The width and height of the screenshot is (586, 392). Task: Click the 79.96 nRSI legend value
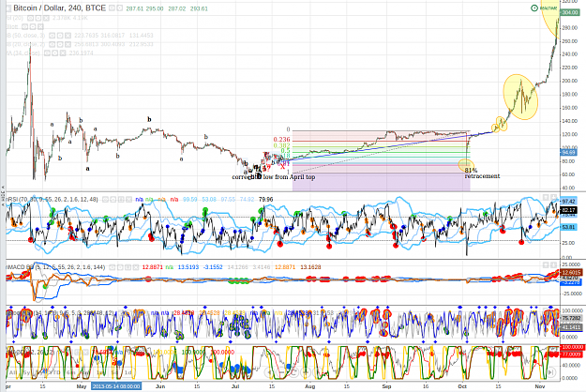265,200
